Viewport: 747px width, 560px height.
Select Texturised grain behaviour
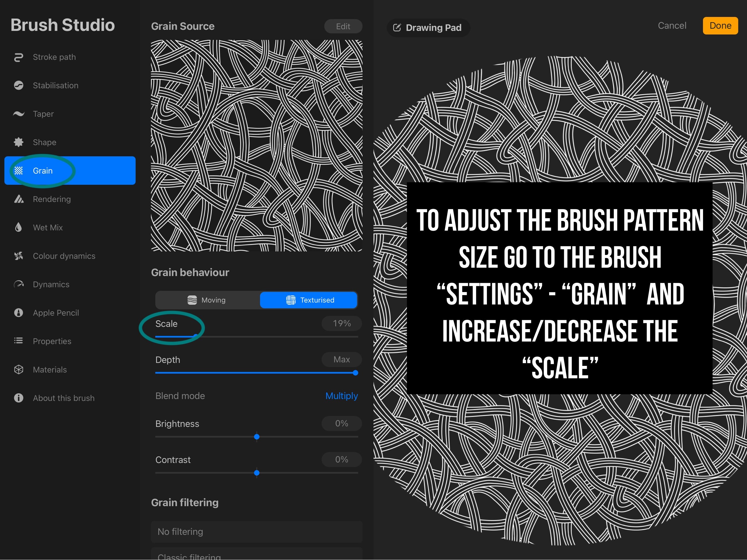(x=309, y=300)
